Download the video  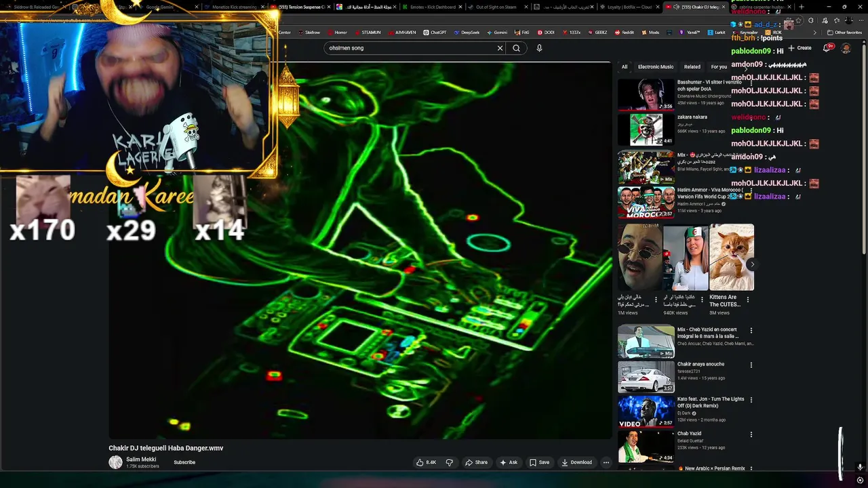point(576,462)
